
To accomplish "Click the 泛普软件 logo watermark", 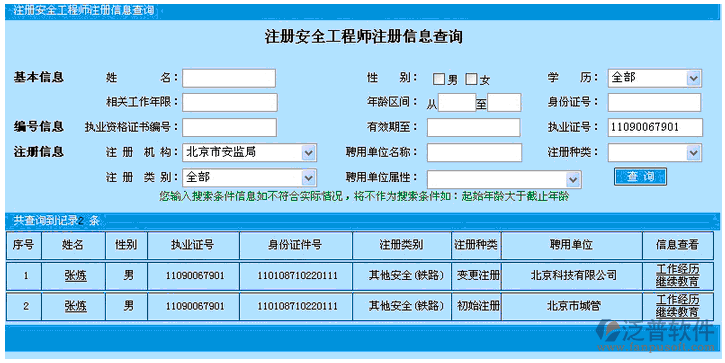I will (655, 336).
